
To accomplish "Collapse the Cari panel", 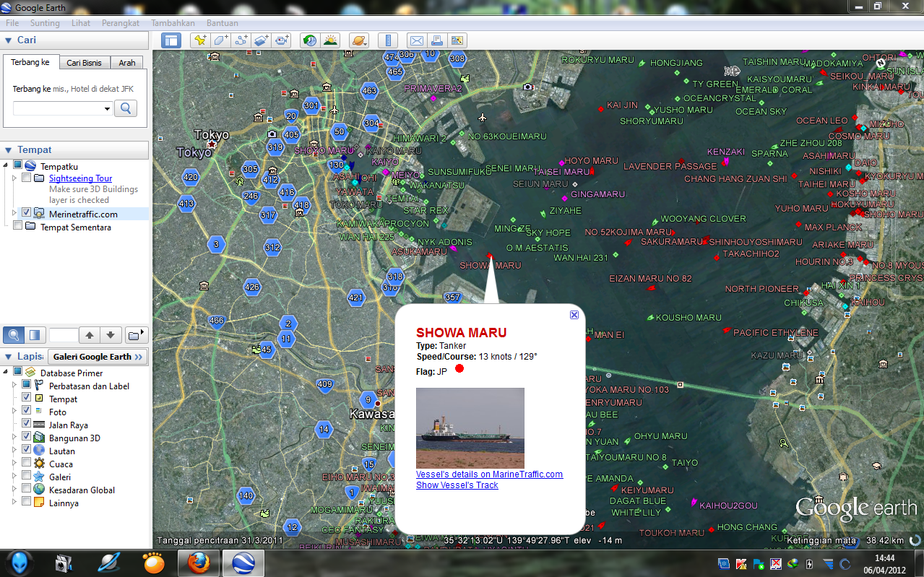I will [9, 40].
